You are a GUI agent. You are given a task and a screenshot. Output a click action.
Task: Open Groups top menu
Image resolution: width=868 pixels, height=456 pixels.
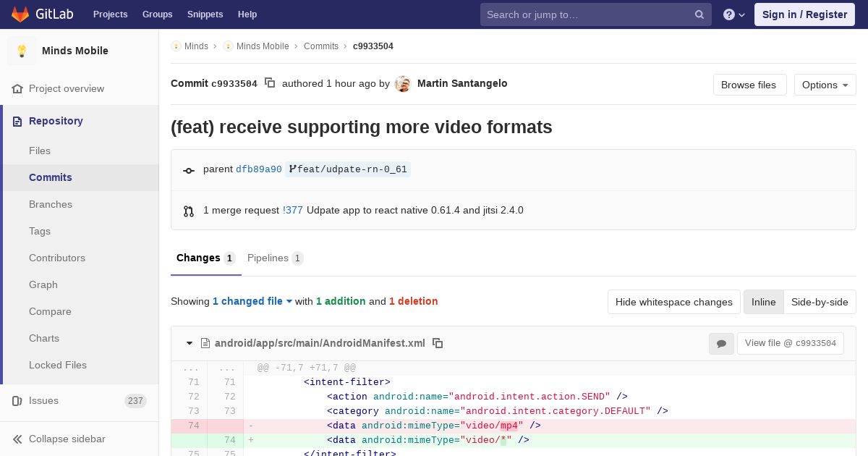point(158,14)
